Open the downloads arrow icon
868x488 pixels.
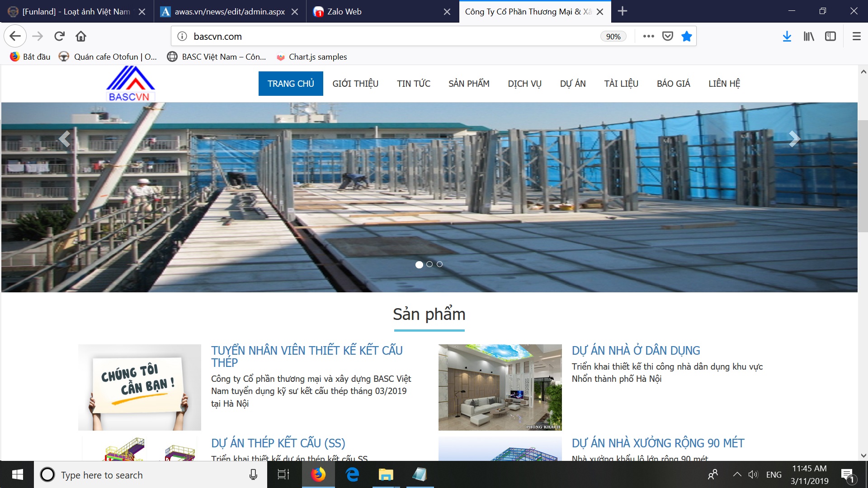pyautogui.click(x=787, y=36)
